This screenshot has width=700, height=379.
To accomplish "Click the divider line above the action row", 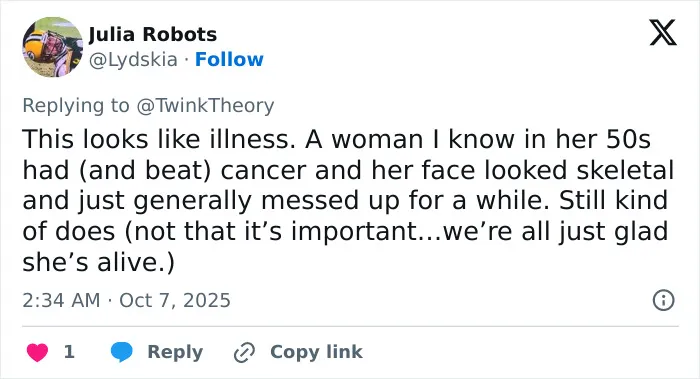I will pos(350,326).
